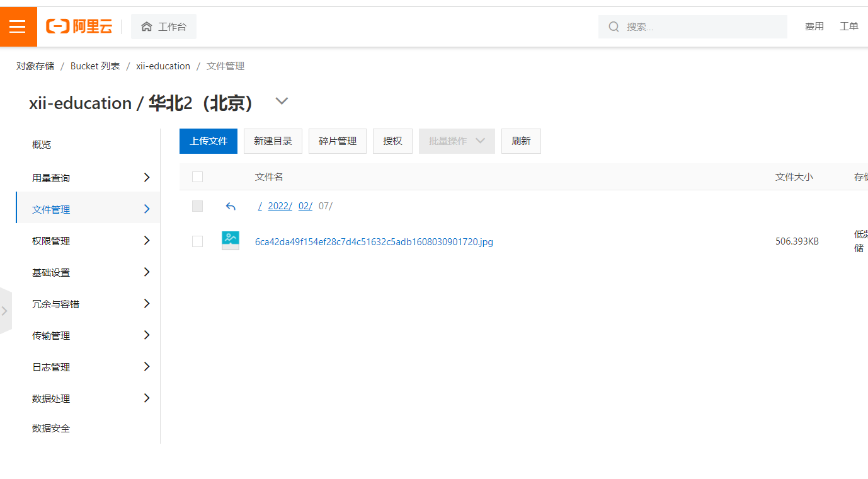Expand the 用量查询 section
The width and height of the screenshot is (868, 479).
coord(88,177)
